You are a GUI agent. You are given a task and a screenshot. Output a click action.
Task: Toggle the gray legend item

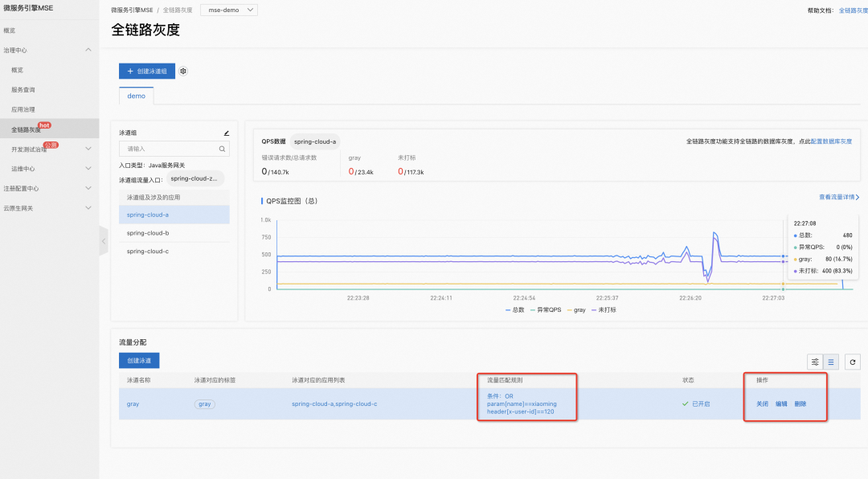coord(576,310)
